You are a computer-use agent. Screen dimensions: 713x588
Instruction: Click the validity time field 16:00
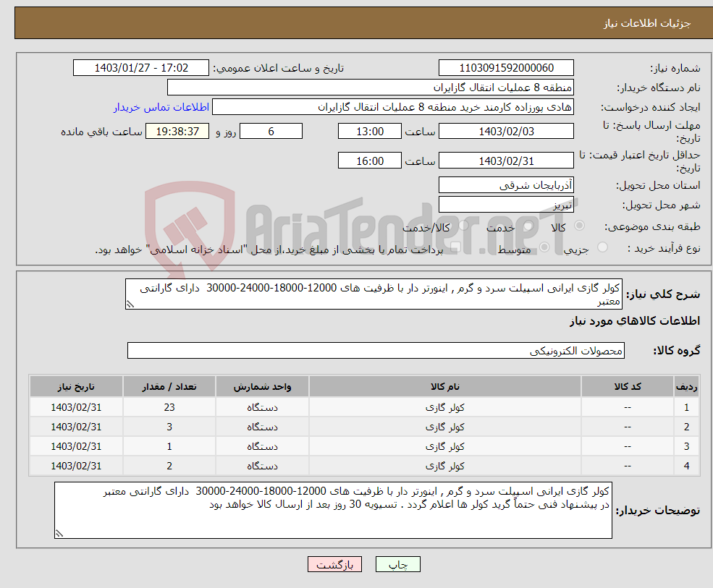point(370,161)
